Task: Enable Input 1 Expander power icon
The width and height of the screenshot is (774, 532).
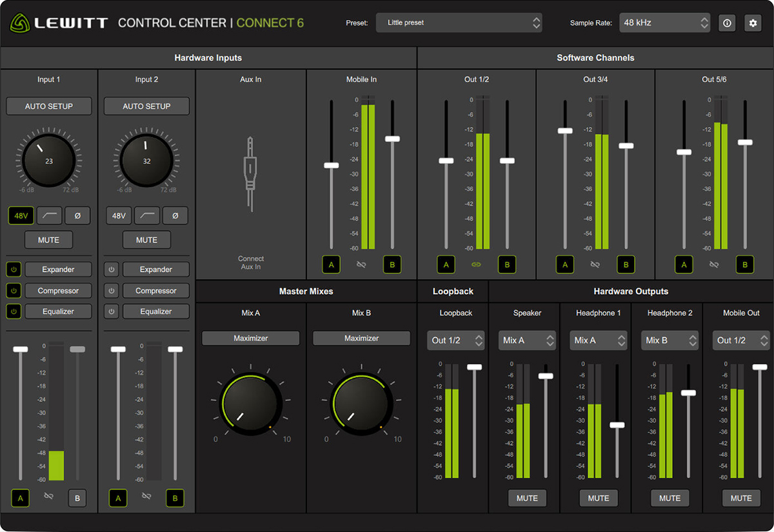Action: point(14,270)
